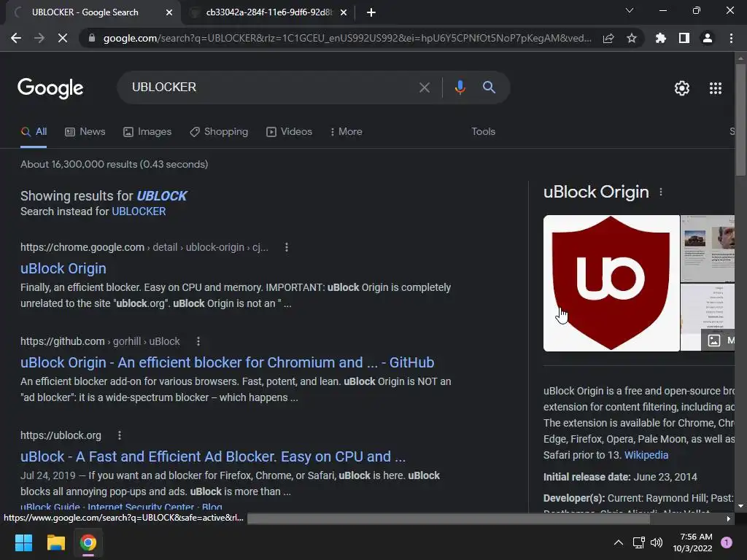Click 'Initial release date' June 23, 2014 text
The height and width of the screenshot is (560, 747).
tap(620, 477)
